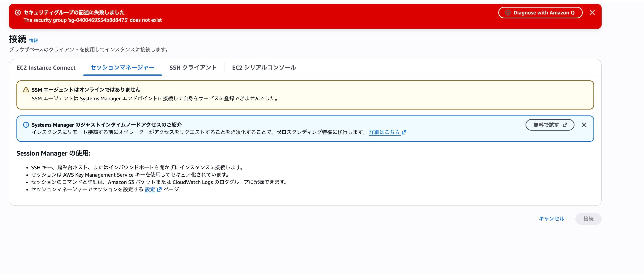Click the 接続 button at bottom right
The width and height of the screenshot is (644, 274).
coord(588,219)
